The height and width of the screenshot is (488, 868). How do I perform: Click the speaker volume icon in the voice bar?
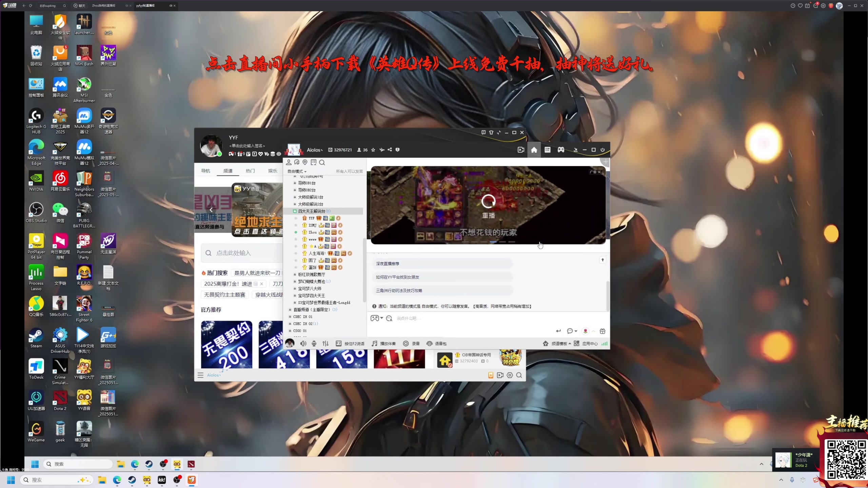(303, 344)
